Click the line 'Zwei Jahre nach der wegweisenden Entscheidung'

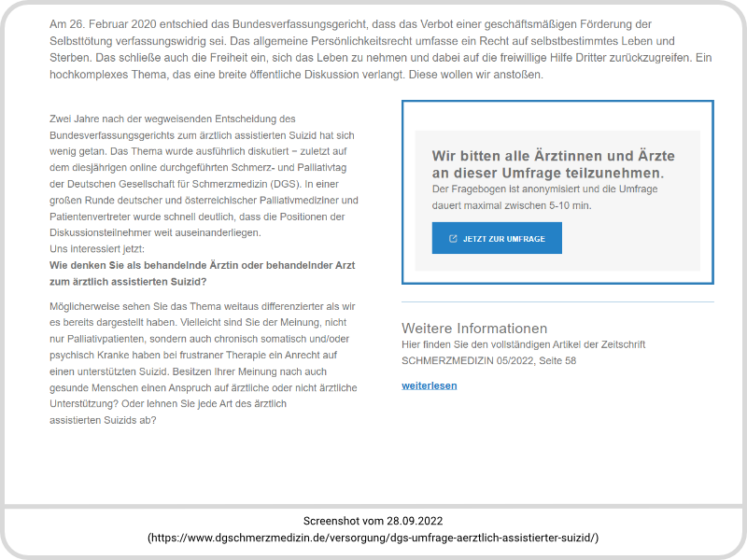(173, 119)
